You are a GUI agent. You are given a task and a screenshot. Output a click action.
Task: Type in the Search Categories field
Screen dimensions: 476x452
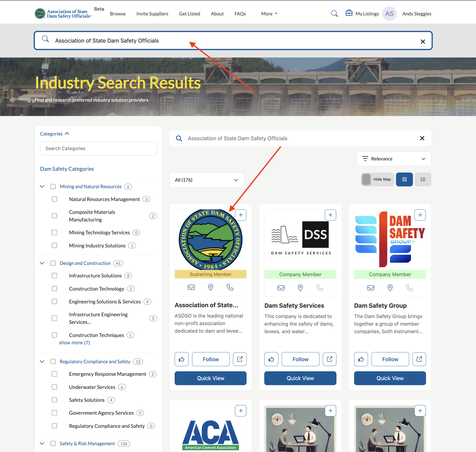[98, 149]
